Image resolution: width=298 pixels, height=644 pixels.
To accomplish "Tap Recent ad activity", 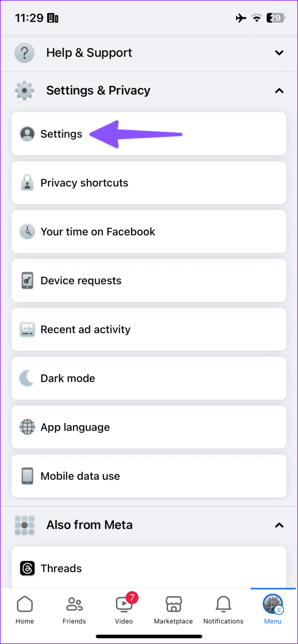I will tap(149, 329).
